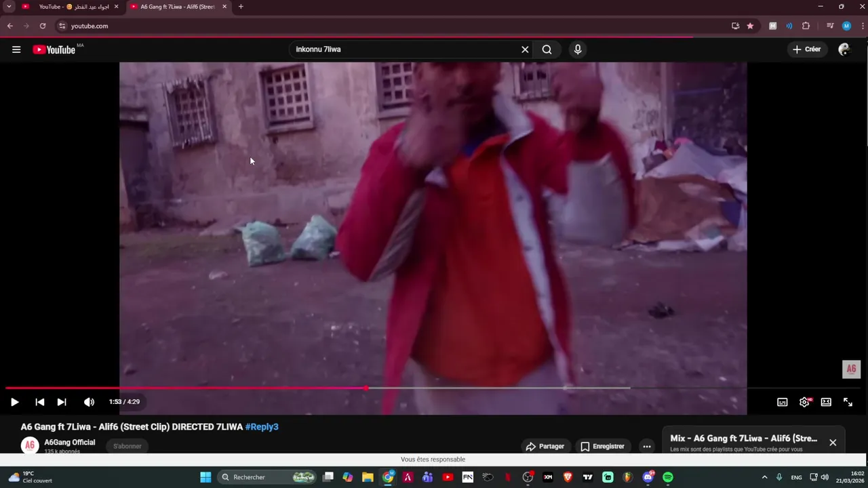Open A6Gang Official channel name
868x488 pixels.
click(x=70, y=443)
